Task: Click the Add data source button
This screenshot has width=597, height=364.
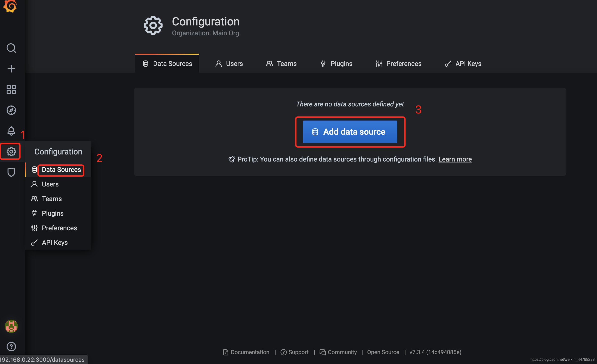Action: pos(350,132)
